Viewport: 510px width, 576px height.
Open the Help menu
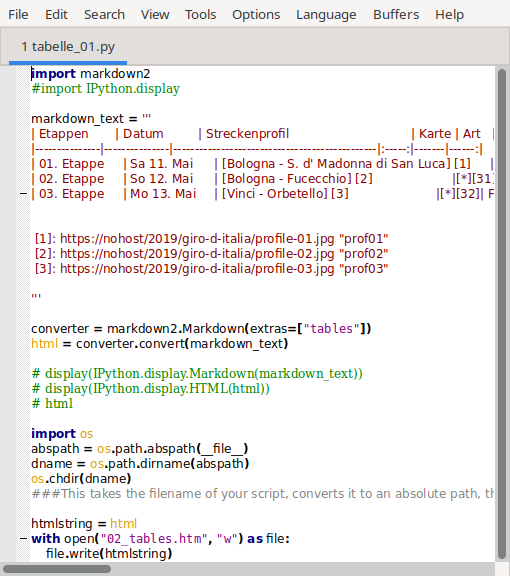click(449, 15)
